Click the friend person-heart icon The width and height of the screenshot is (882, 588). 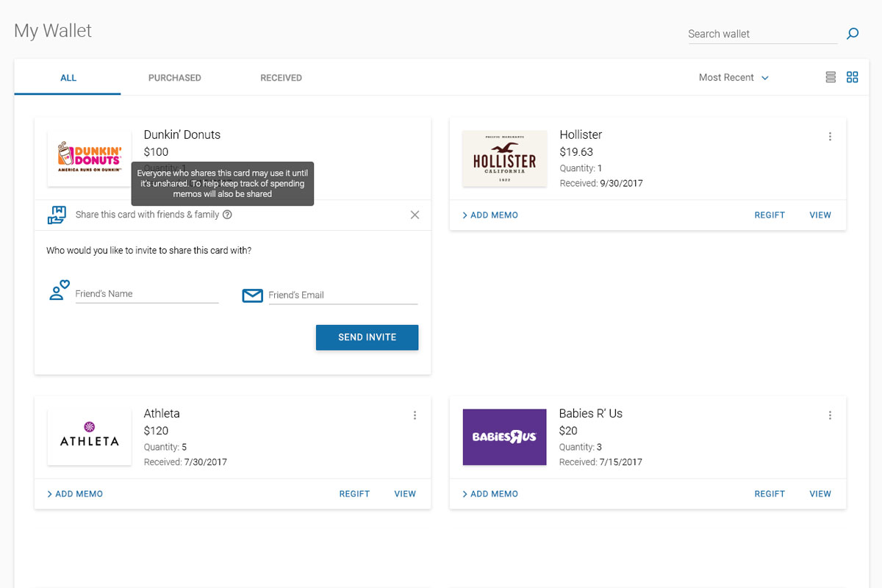point(59,290)
